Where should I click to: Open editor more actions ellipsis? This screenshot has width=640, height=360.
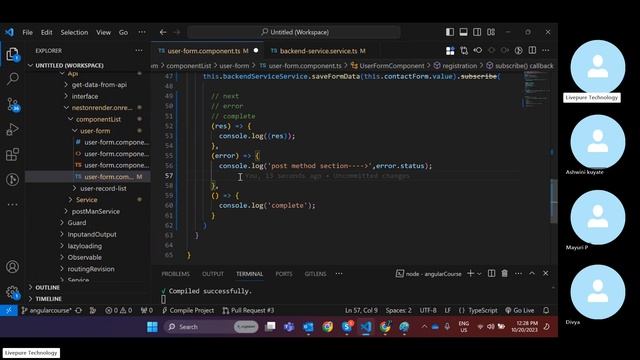[546, 51]
